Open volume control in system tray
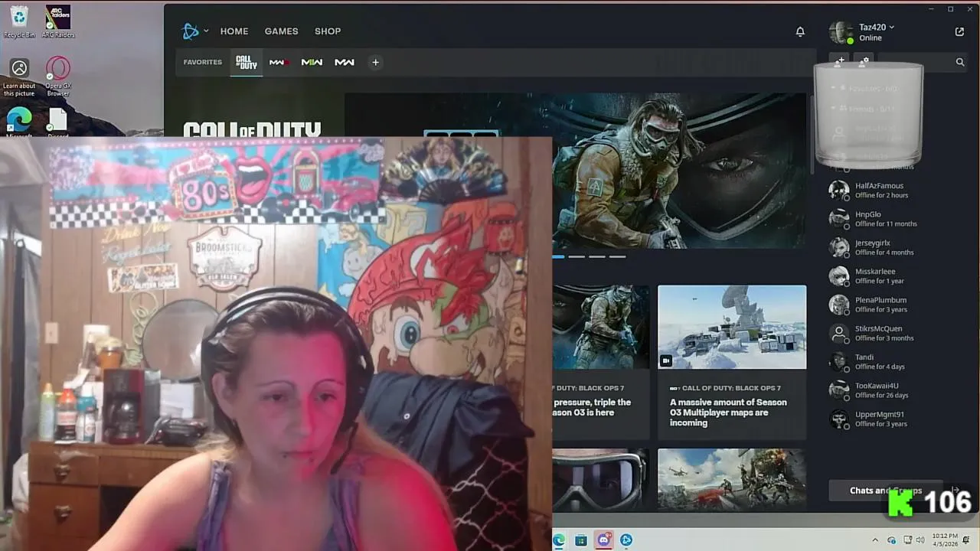Viewport: 980px width, 551px height. 919,540
